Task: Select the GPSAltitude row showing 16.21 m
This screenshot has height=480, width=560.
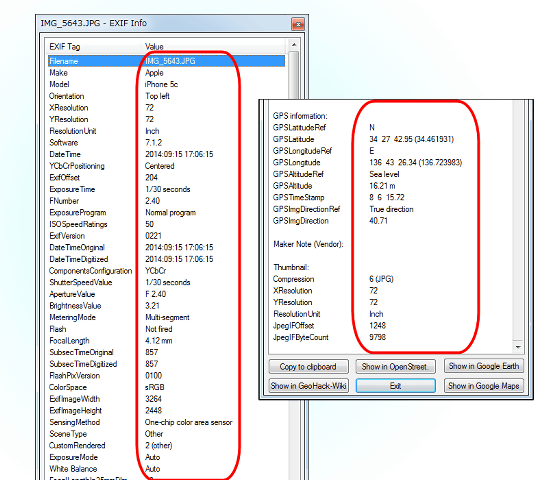Action: click(391, 186)
